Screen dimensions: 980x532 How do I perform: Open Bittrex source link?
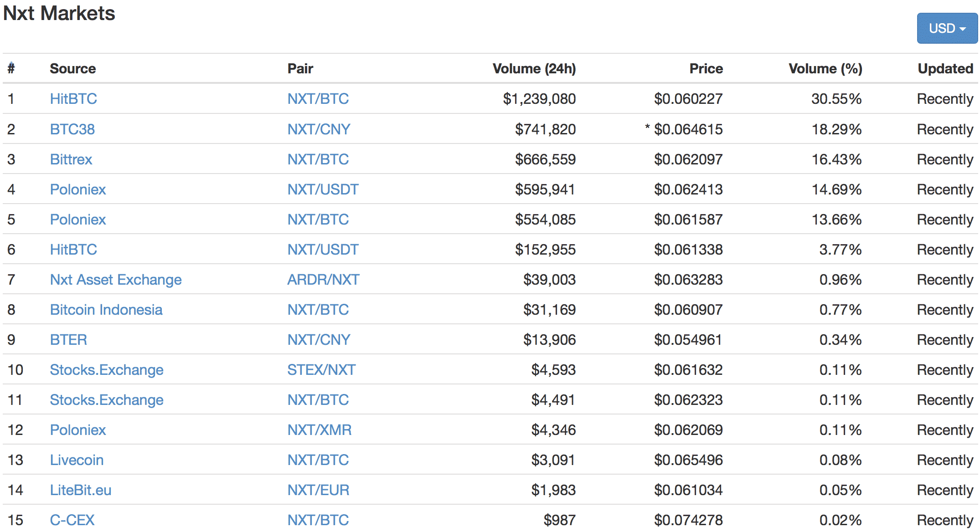click(x=71, y=159)
